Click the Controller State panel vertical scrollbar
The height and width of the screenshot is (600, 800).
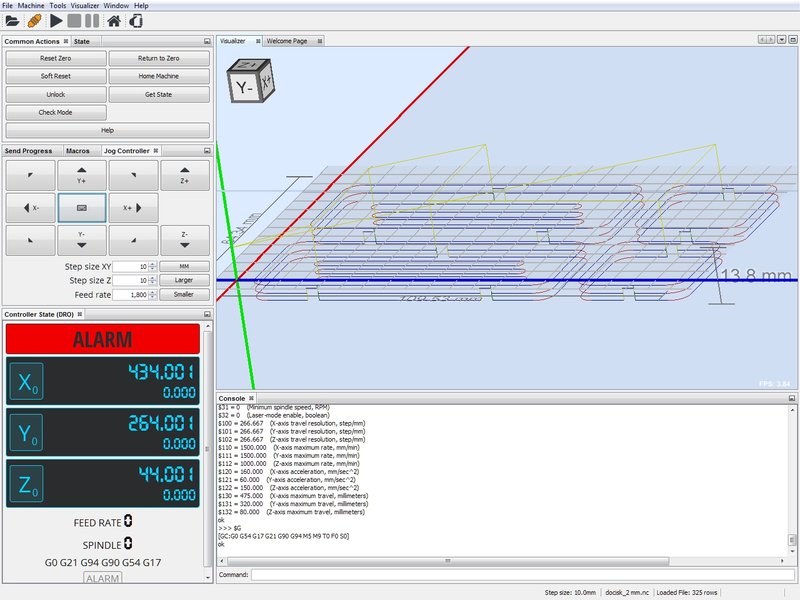pos(207,449)
